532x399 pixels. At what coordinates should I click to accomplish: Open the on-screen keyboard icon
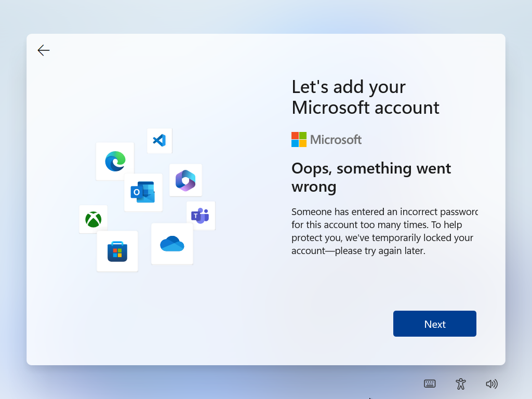(430, 384)
